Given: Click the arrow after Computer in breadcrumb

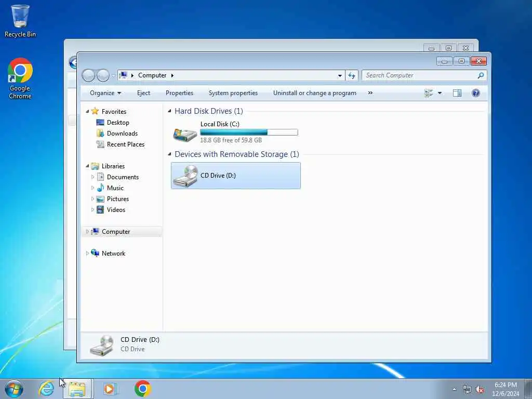Looking at the screenshot, I should pyautogui.click(x=172, y=75).
